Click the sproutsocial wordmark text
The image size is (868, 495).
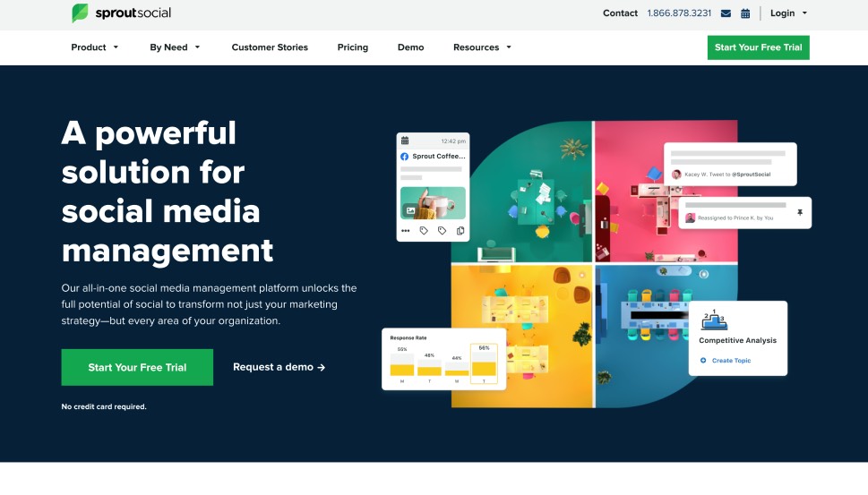(133, 13)
